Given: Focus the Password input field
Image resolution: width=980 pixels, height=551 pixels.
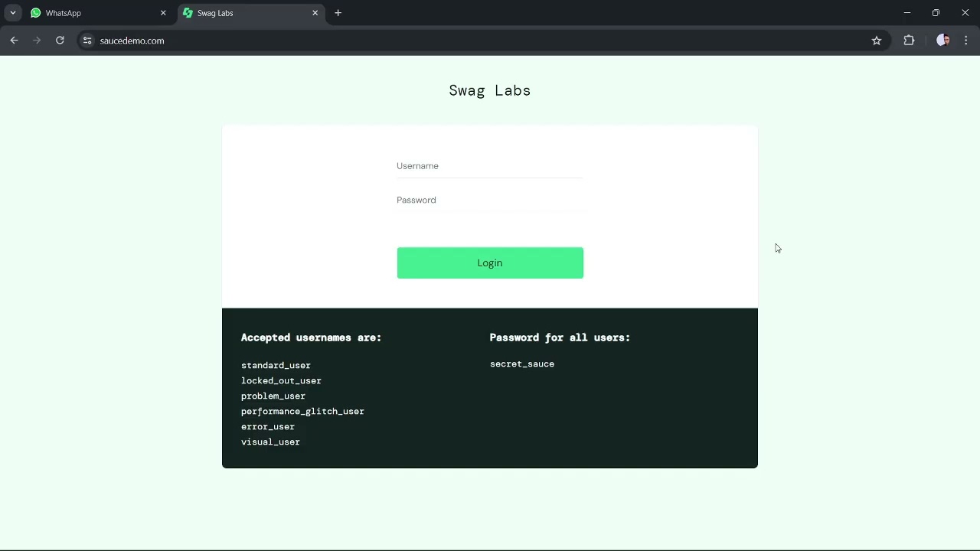Looking at the screenshot, I should (x=490, y=201).
